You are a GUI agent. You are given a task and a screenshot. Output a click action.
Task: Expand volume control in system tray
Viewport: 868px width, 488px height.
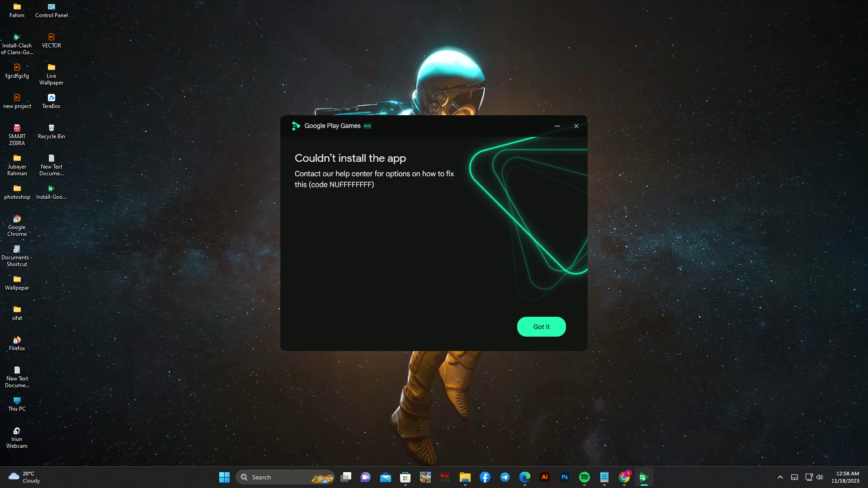820,477
